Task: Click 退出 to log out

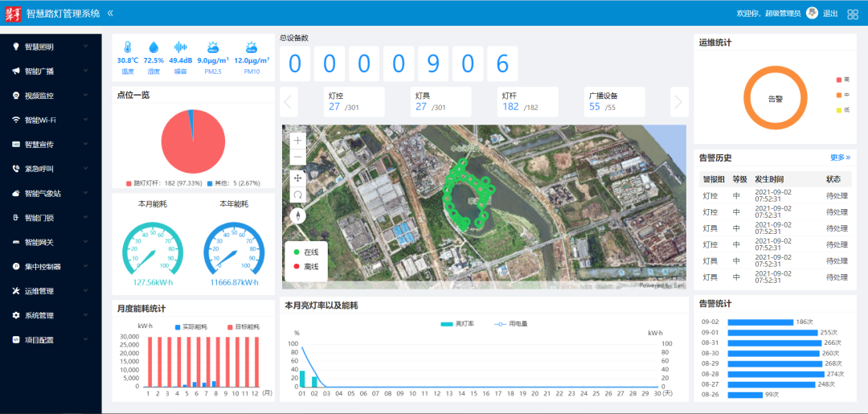Action: coord(830,14)
